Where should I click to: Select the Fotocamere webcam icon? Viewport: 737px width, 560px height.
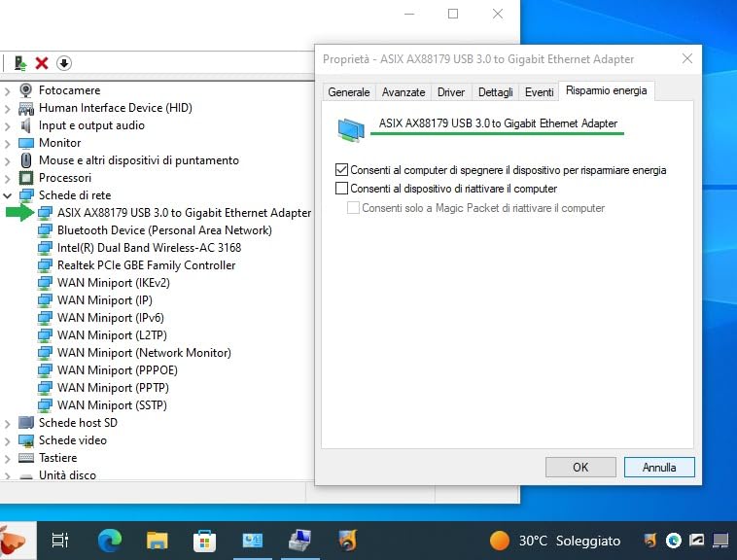[x=26, y=90]
